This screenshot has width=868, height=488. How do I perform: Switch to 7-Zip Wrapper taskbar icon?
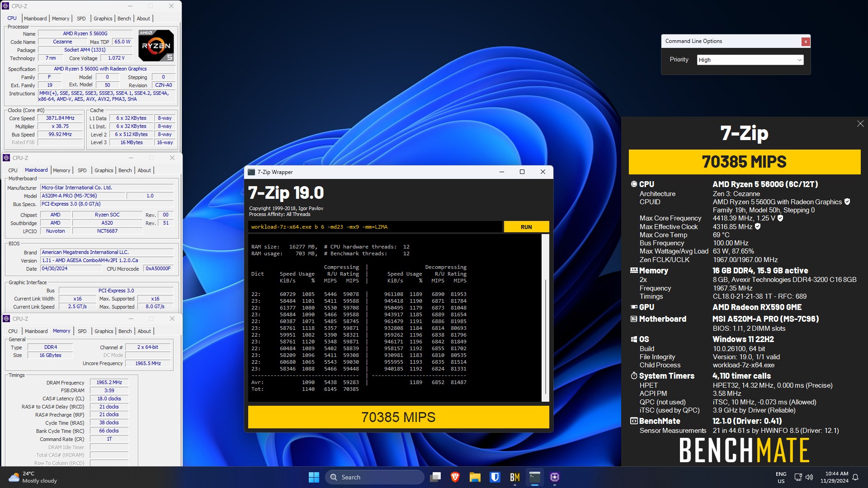[535, 477]
